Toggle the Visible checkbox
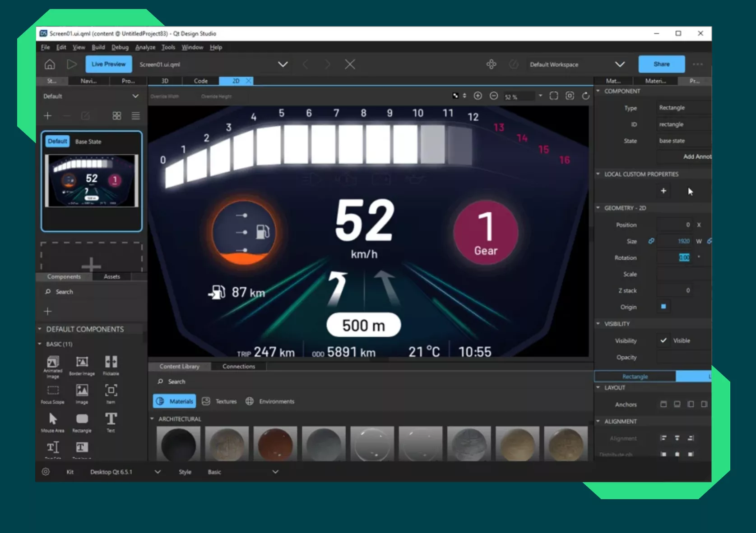Image resolution: width=756 pixels, height=533 pixels. tap(663, 340)
